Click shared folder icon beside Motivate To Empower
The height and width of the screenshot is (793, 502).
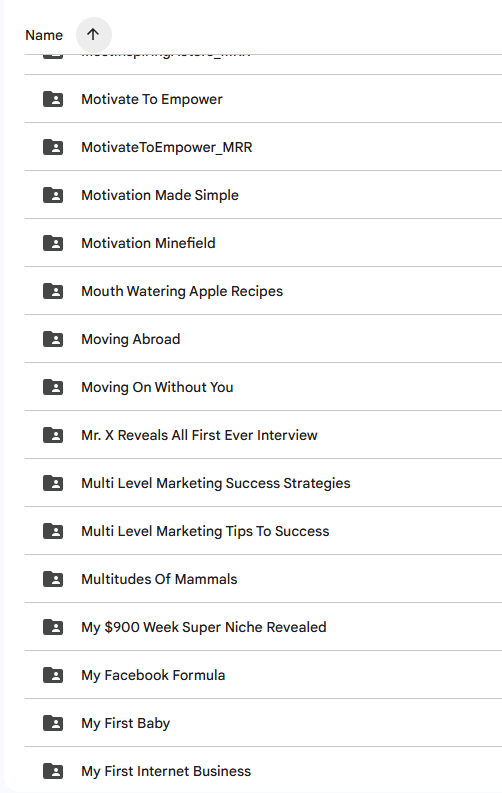point(53,99)
